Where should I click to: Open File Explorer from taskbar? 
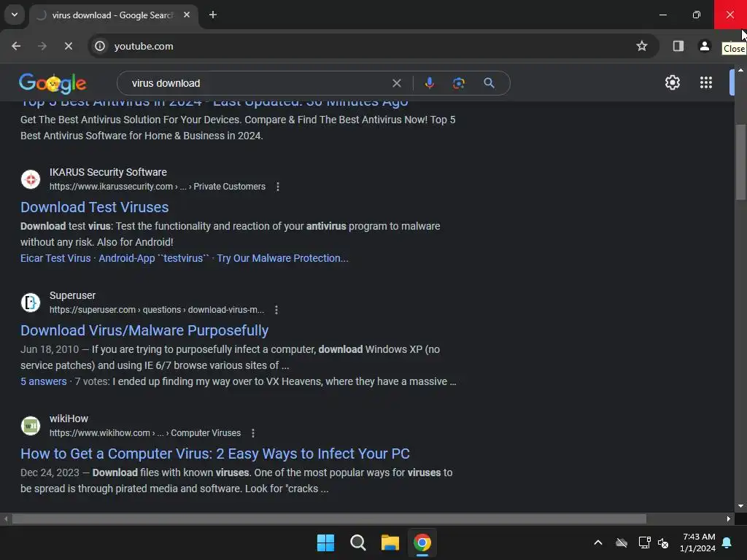coord(390,542)
